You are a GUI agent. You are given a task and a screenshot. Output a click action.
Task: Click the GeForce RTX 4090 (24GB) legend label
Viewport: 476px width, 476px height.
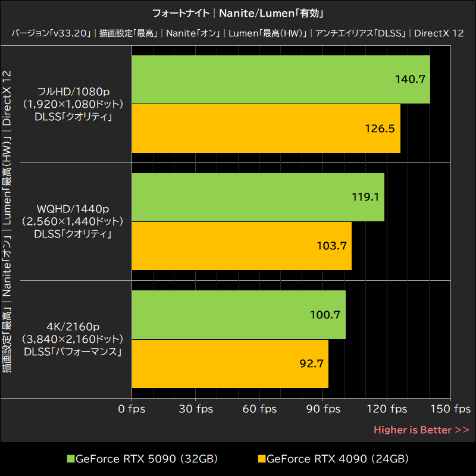coord(337,459)
